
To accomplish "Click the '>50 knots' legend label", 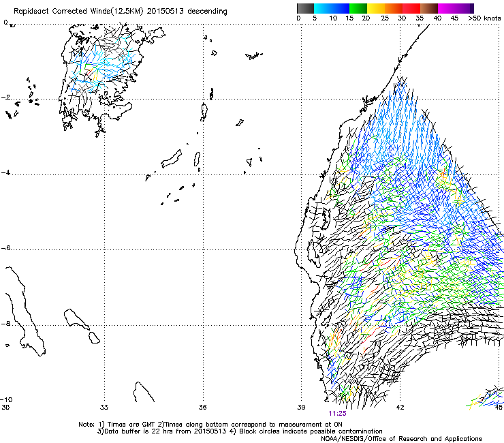I will click(x=484, y=18).
